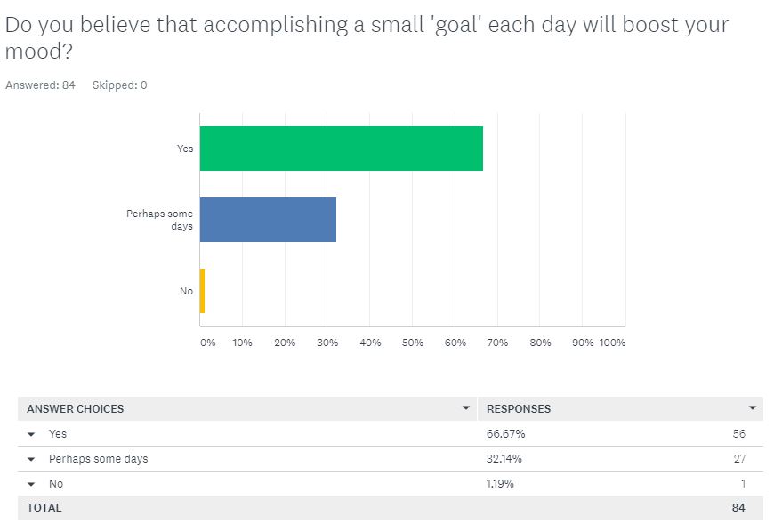782x532 pixels.
Task: Open the Answer Choices column dropdown arrow
Action: click(x=465, y=408)
